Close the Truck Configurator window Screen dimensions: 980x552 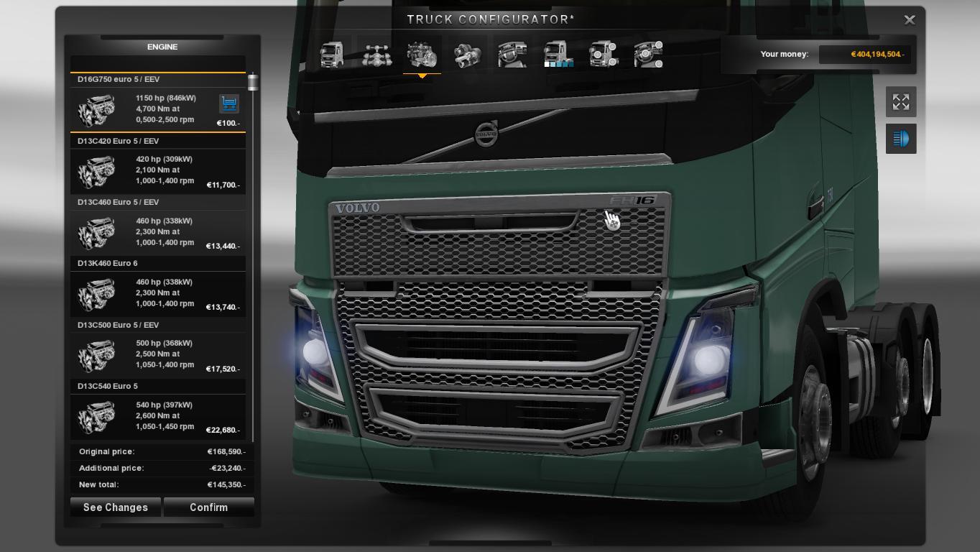tap(909, 20)
